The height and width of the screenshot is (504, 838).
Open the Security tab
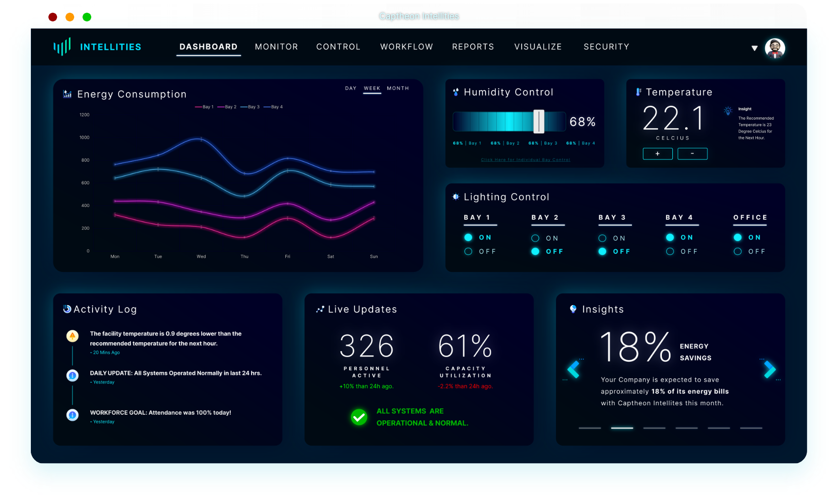[x=606, y=47]
